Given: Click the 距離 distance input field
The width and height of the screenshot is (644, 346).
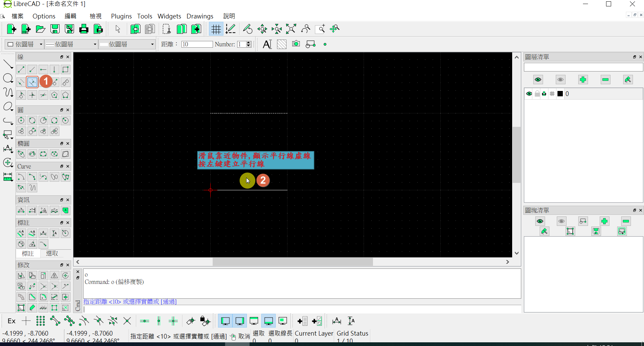Looking at the screenshot, I should [197, 44].
